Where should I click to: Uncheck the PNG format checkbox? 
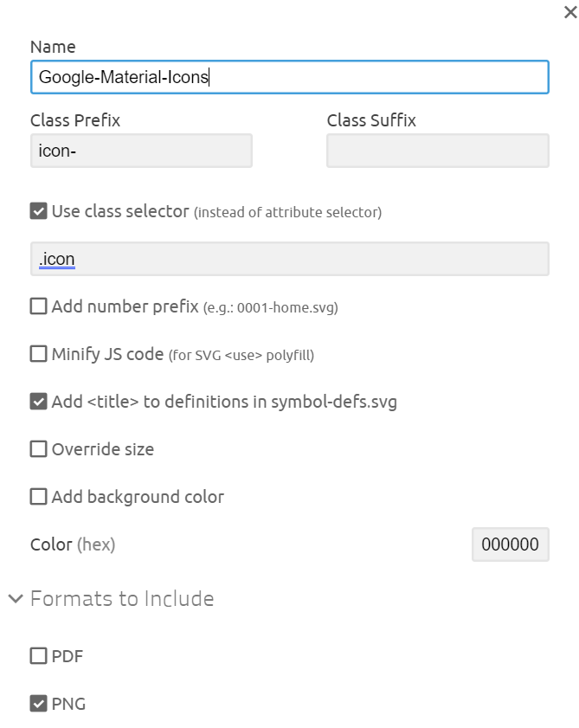(x=39, y=704)
